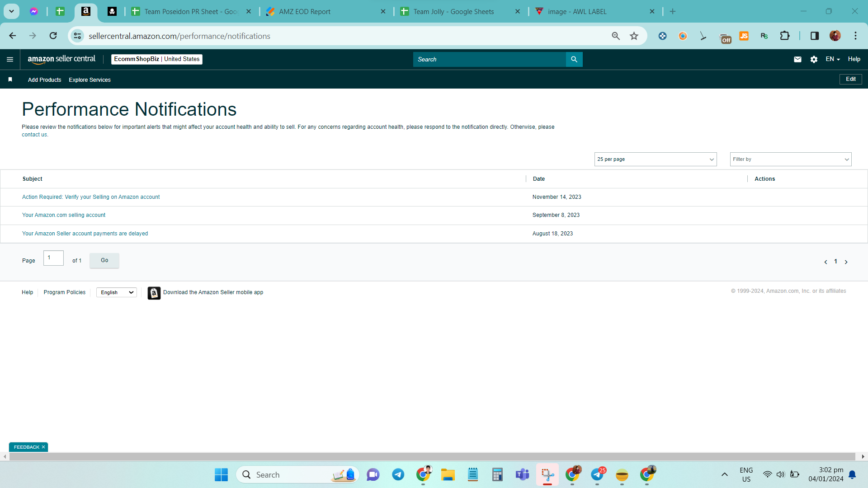Open the tab search dropdown arrow
The width and height of the screenshot is (868, 488).
point(12,11)
